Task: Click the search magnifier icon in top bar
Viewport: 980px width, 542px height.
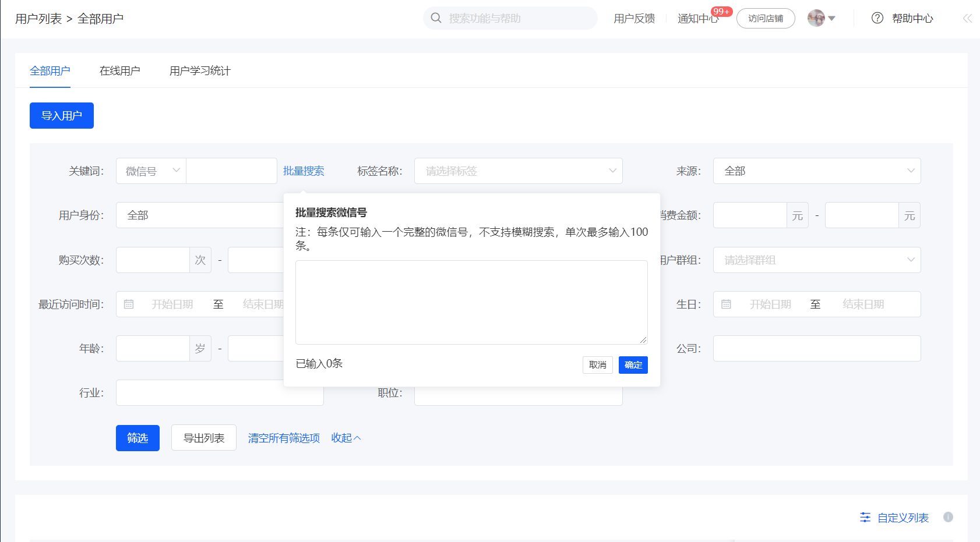Action: tap(436, 18)
